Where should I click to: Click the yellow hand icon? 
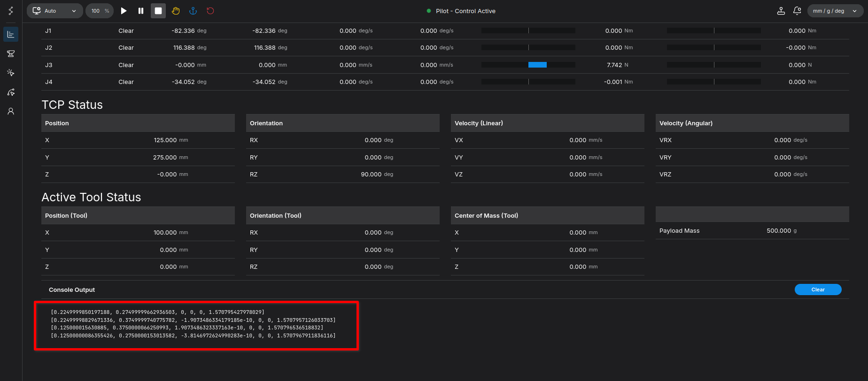(x=176, y=11)
